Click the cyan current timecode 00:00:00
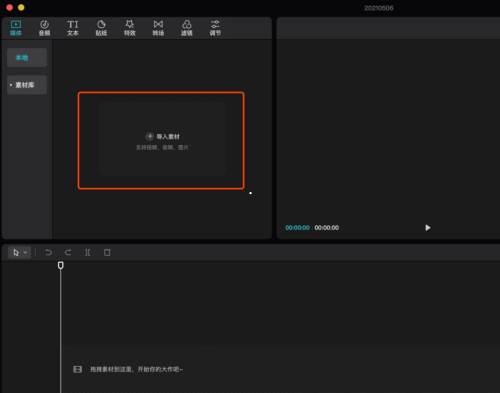500x393 pixels. [x=297, y=228]
